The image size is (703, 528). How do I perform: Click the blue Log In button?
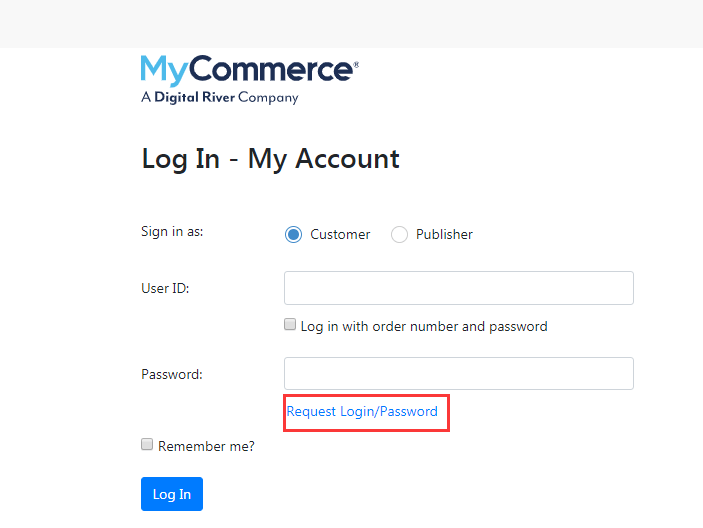172,494
